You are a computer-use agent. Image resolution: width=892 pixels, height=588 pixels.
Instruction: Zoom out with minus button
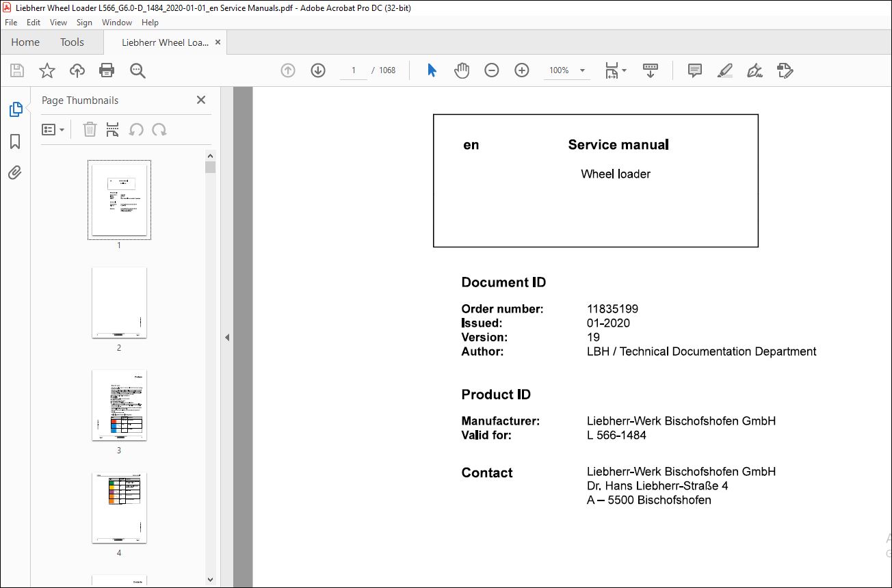click(x=492, y=70)
